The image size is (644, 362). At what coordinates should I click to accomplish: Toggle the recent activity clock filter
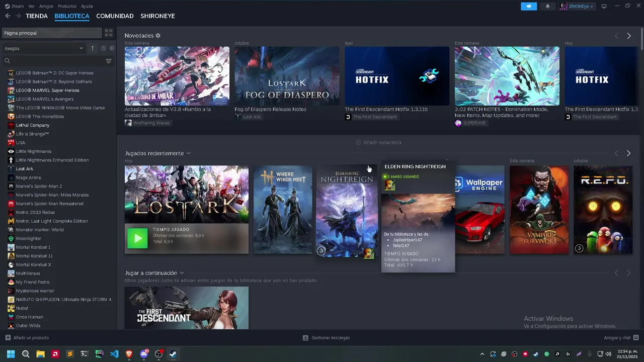point(103,48)
